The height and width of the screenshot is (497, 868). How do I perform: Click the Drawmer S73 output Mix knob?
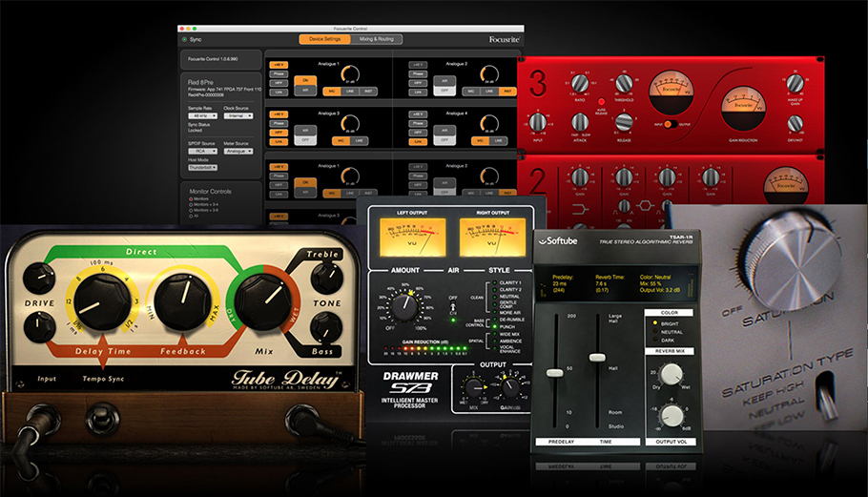pos(474,387)
